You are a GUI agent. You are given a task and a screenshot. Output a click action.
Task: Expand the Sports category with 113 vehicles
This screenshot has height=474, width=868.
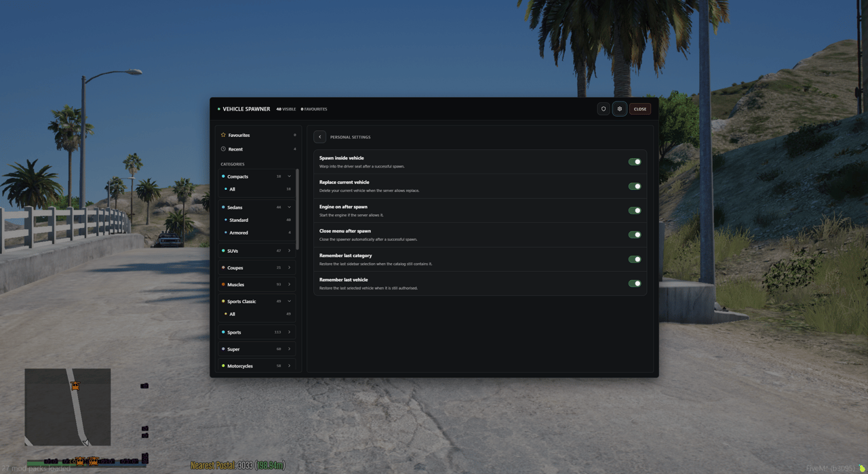coord(256,332)
